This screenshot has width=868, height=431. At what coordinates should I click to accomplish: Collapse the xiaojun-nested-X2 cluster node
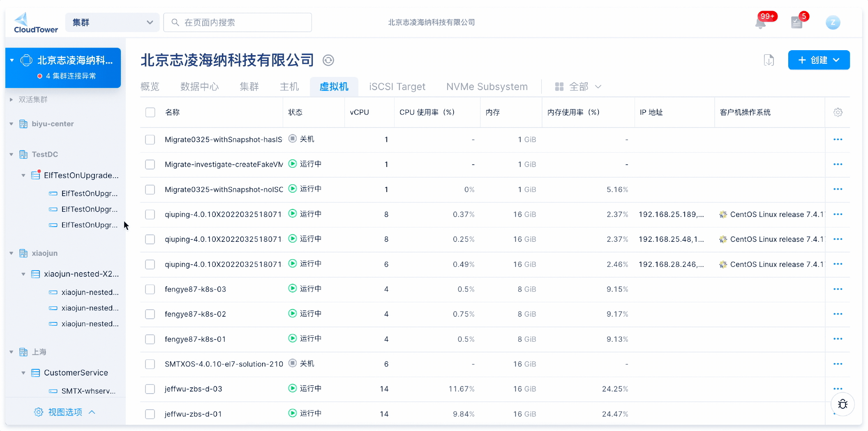(23, 274)
